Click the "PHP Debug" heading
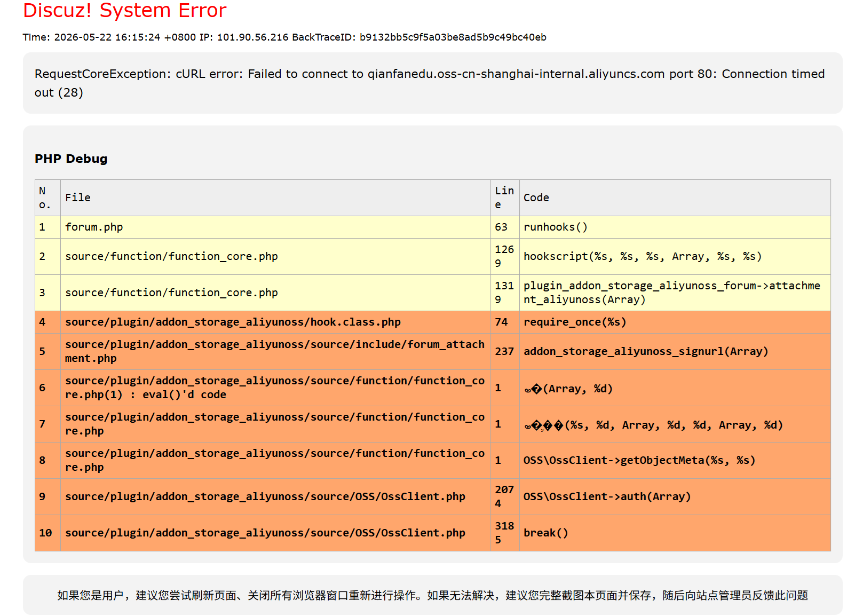The image size is (847, 616). (x=71, y=159)
